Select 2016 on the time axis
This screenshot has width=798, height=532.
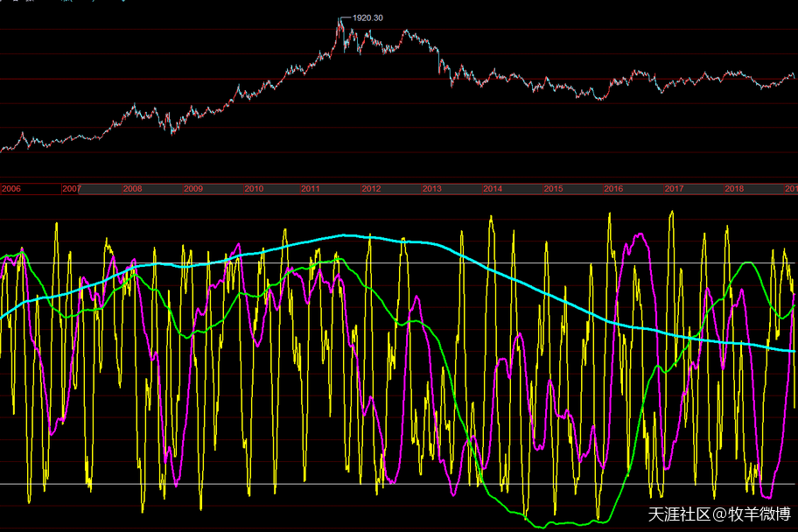613,189
